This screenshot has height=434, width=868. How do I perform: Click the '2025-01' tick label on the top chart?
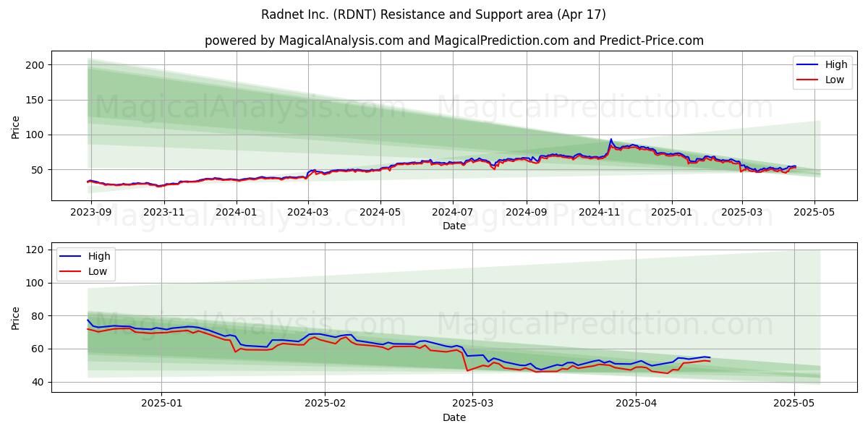pos(672,211)
